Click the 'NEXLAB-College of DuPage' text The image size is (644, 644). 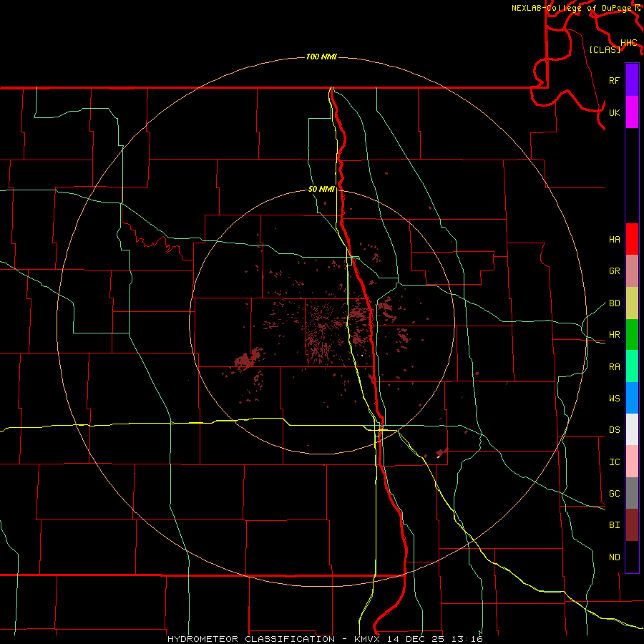[572, 8]
